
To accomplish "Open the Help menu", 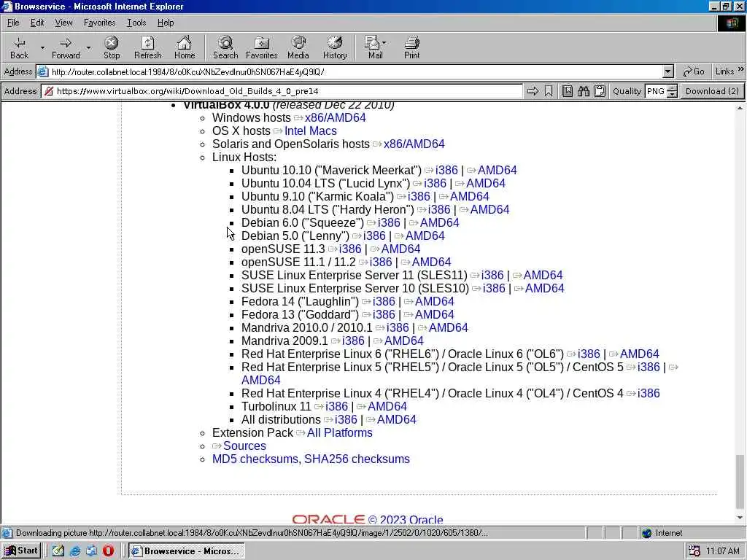I will (x=166, y=23).
